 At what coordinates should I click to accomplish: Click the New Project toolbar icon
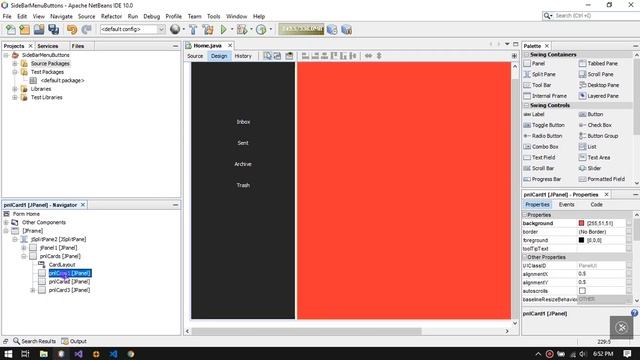[24, 29]
